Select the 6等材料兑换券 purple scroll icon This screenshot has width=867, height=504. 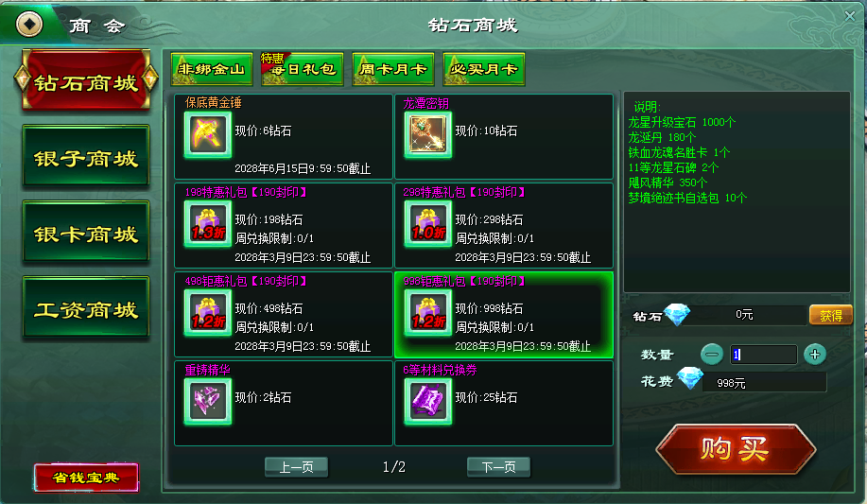coord(428,402)
